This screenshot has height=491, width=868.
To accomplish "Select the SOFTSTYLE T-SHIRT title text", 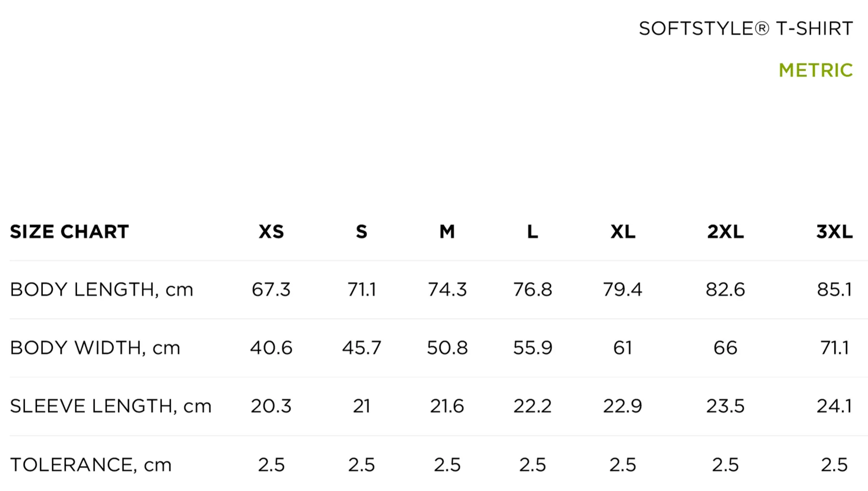I will 746,28.
